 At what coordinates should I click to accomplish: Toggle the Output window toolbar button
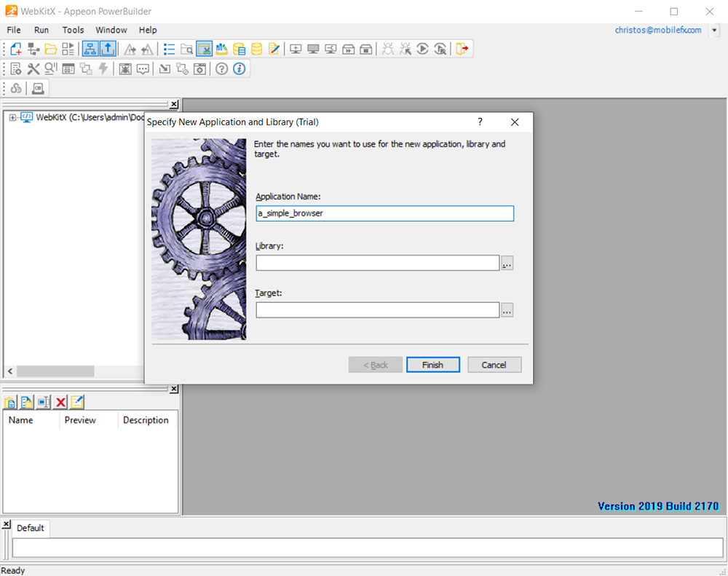[x=108, y=49]
